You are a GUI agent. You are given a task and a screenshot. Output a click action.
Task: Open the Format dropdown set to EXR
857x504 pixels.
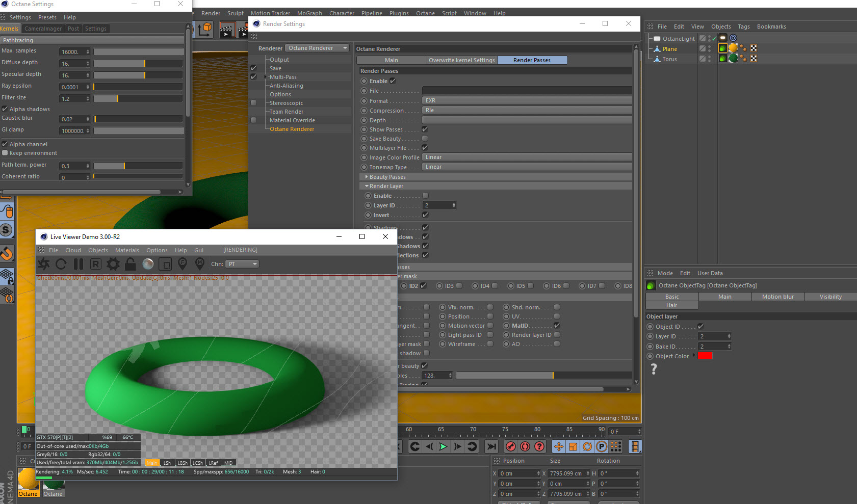click(527, 101)
